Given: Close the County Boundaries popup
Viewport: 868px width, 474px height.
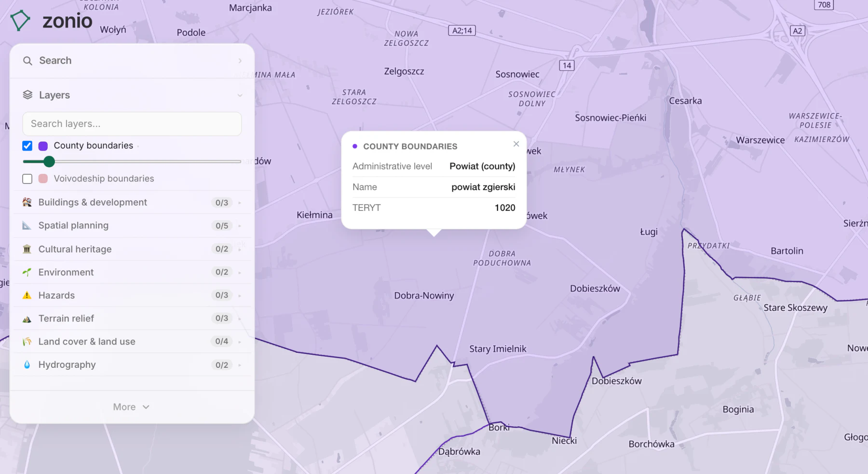Looking at the screenshot, I should click(x=516, y=144).
